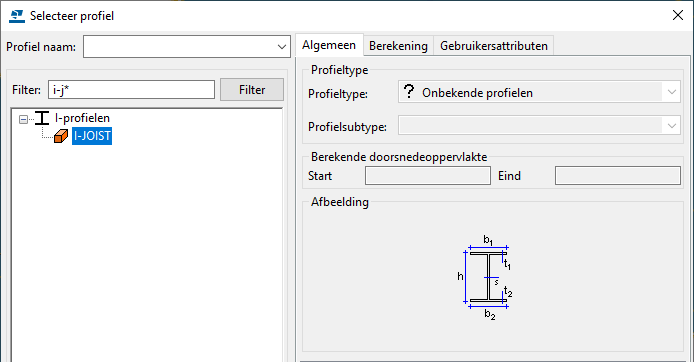The width and height of the screenshot is (694, 362).
Task: Click the Eind doorsnedeoppervlakte field
Action: pyautogui.click(x=617, y=176)
